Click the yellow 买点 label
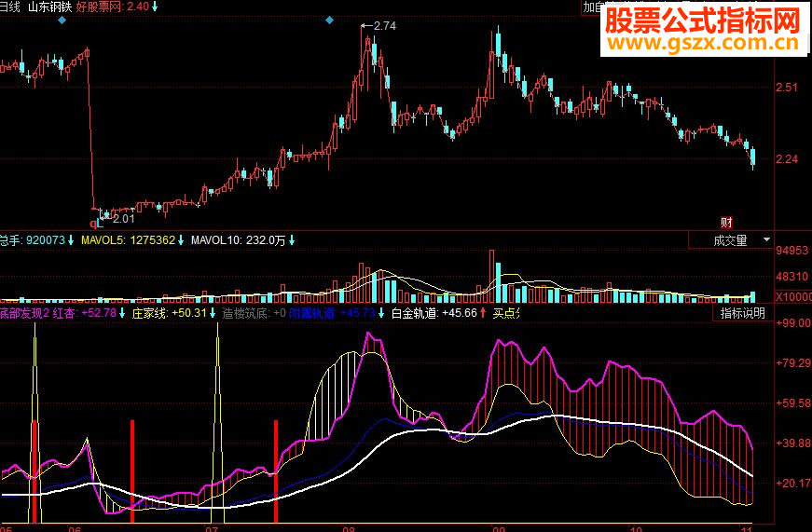This screenshot has width=812, height=532. click(x=505, y=312)
